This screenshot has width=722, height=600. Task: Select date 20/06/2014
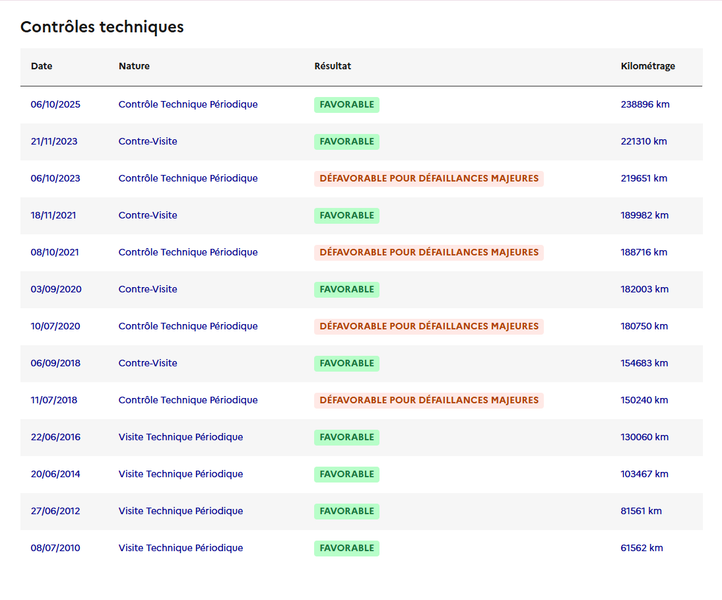pos(55,474)
